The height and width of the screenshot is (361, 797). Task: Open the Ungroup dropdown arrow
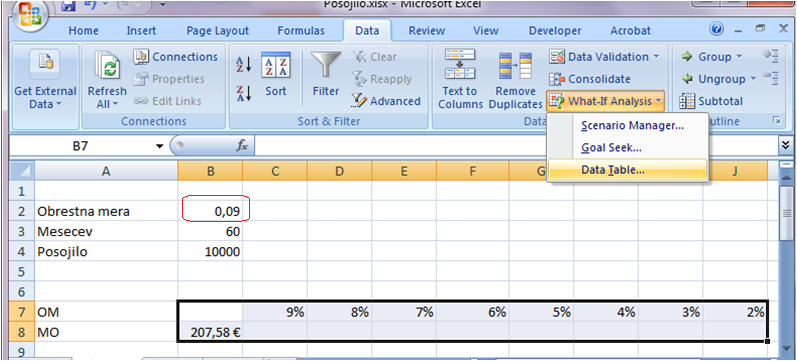coord(753,79)
